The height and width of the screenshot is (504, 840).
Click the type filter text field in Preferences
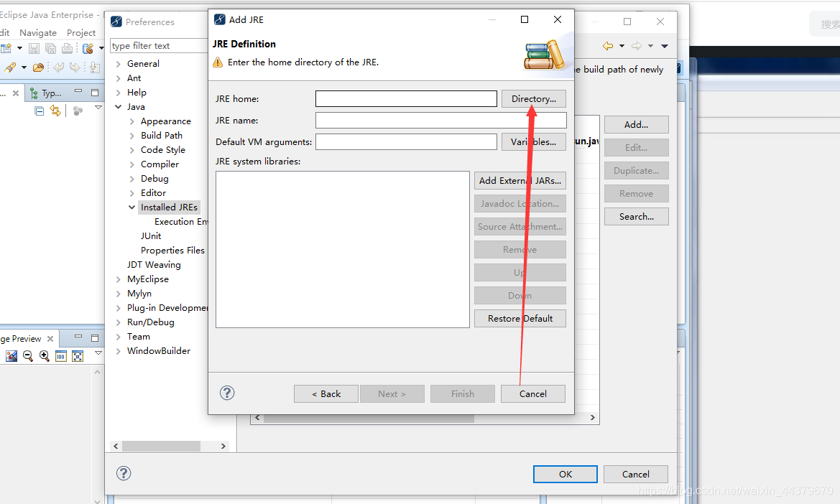159,46
